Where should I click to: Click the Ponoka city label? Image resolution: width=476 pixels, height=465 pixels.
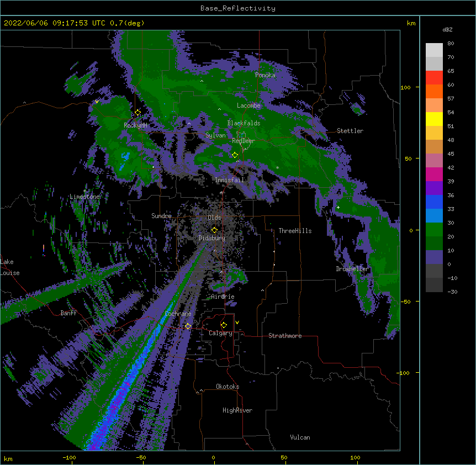click(265, 75)
